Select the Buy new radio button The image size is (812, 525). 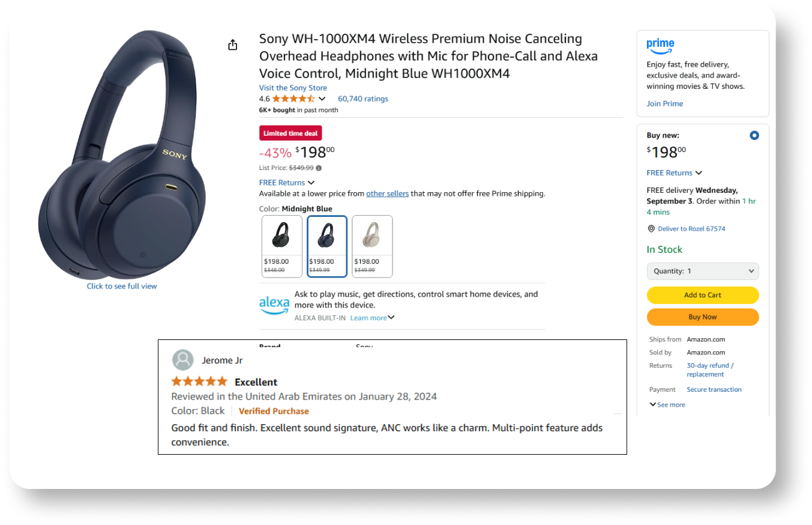[x=754, y=136]
